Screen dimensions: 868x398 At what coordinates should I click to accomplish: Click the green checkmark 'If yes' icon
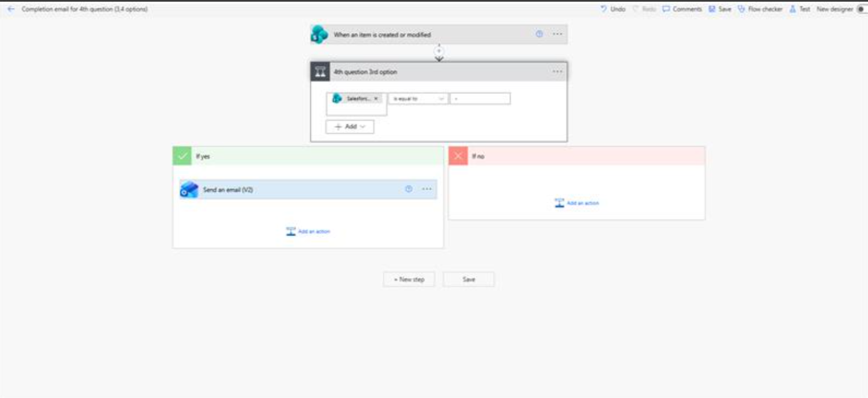(x=182, y=156)
